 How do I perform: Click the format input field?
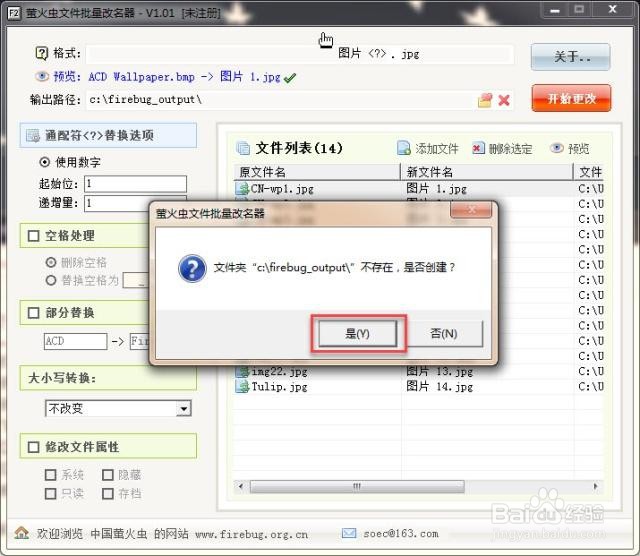tap(300, 54)
